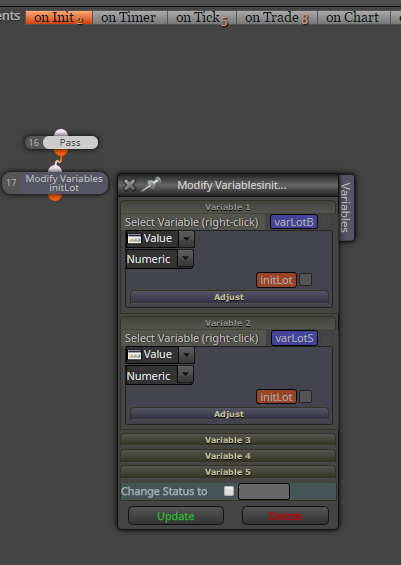The width and height of the screenshot is (401, 565).
Task: Open Numeric dropdown in Variable 1
Action: (x=186, y=258)
